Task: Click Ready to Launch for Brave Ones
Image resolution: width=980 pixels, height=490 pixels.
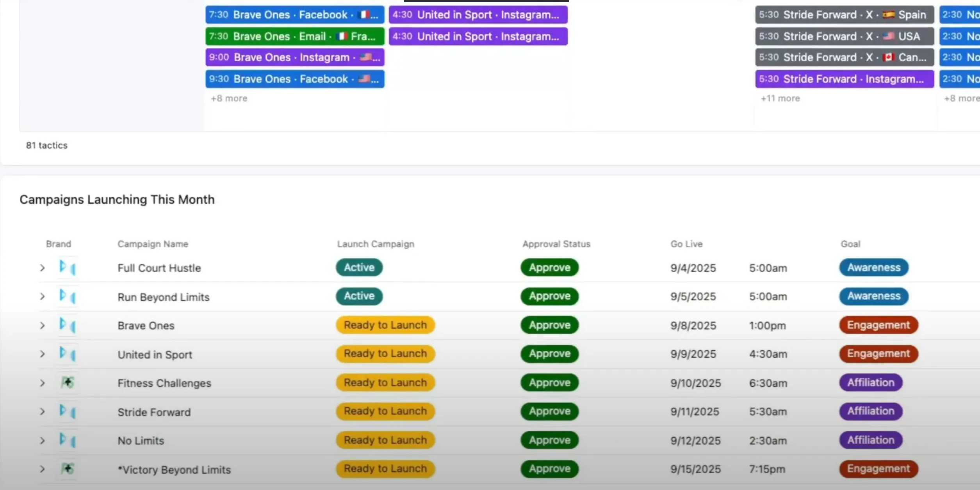Action: point(385,325)
